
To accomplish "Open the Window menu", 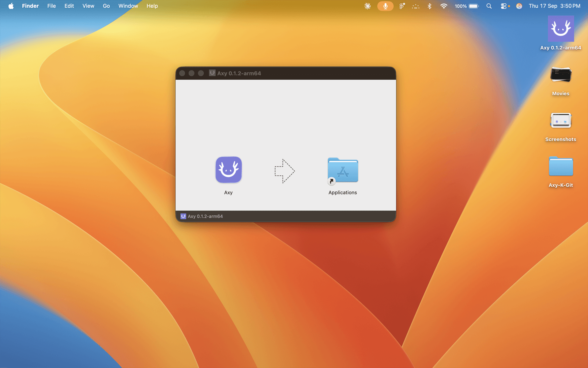I will click(128, 6).
